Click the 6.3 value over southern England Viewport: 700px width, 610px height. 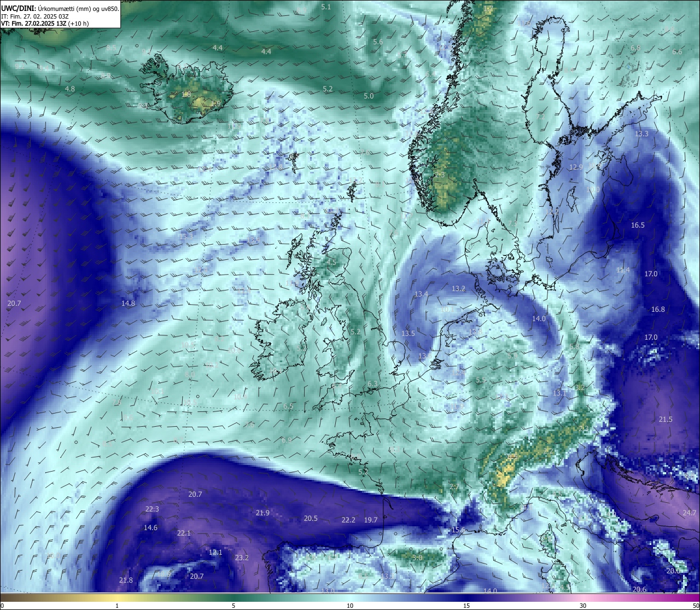pos(372,384)
